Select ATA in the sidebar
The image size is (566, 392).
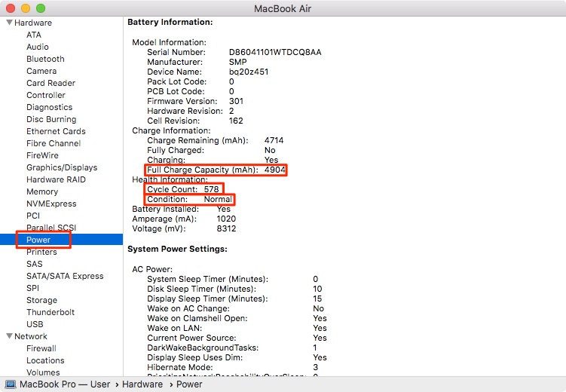click(34, 35)
